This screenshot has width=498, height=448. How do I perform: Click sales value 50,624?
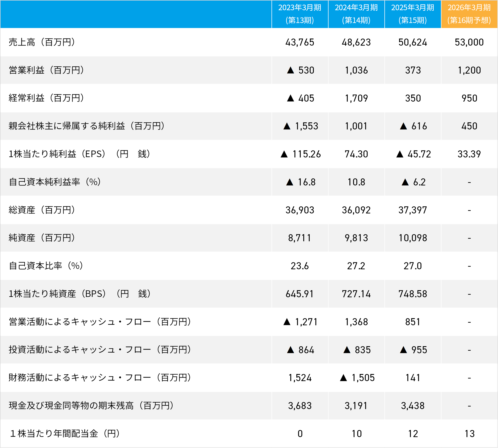coord(413,42)
